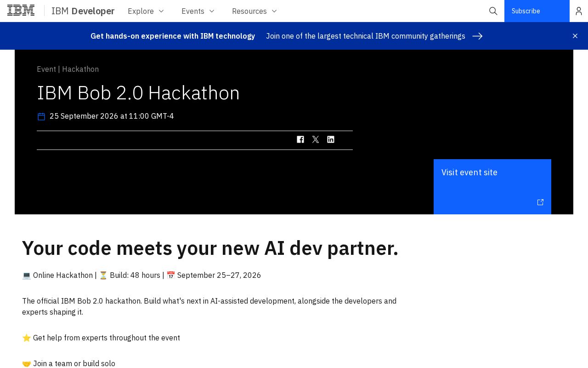The width and height of the screenshot is (588, 368).
Task: Click the Subscribe button
Action: coord(537,11)
